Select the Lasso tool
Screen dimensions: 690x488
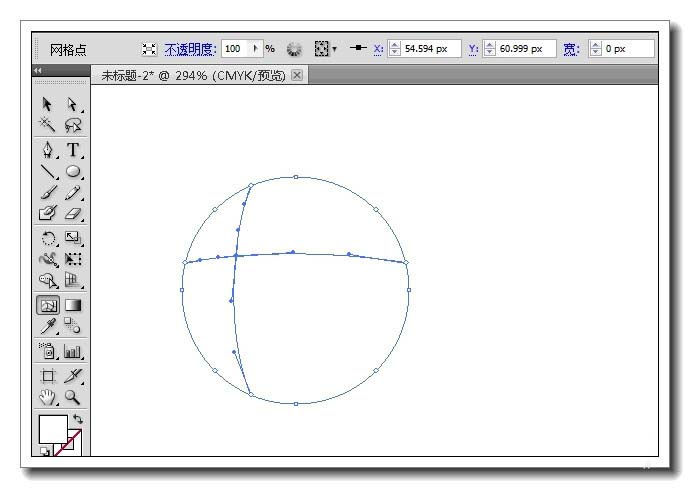click(73, 125)
